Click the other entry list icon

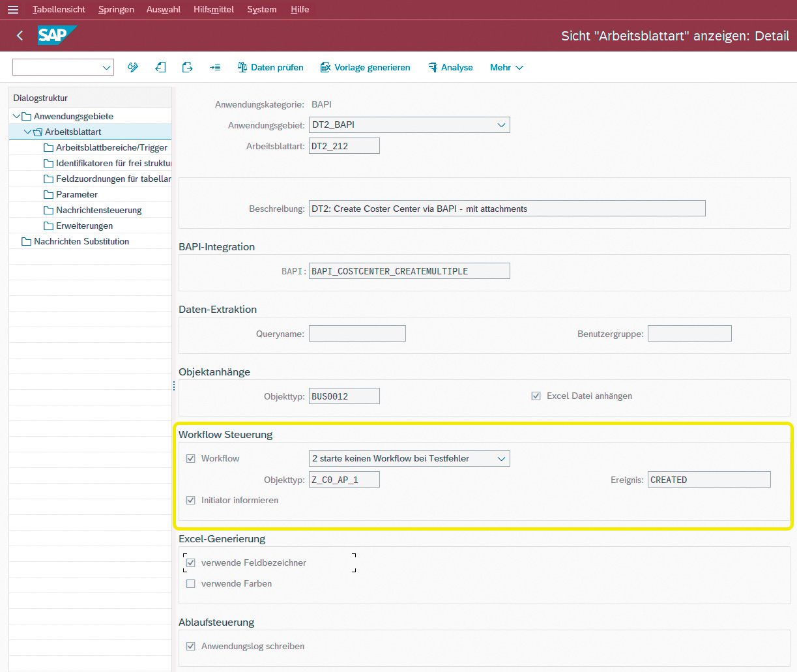coord(214,67)
